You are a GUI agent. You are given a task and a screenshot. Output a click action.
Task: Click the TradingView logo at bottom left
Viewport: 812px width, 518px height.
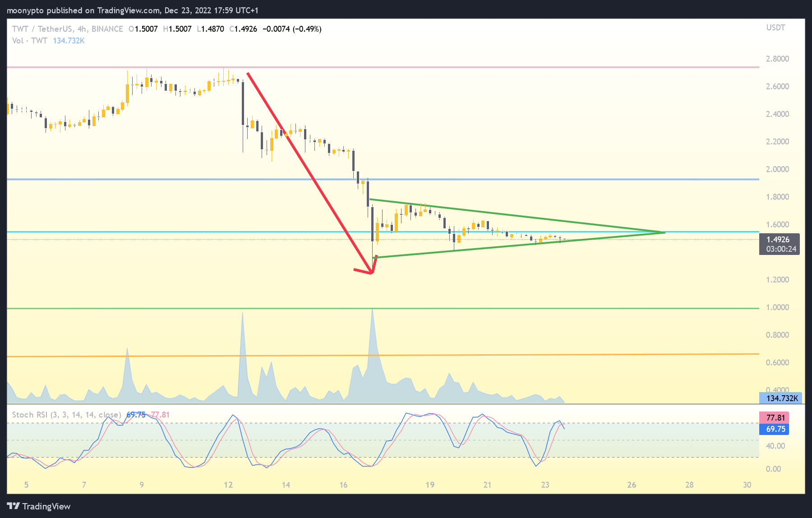pyautogui.click(x=39, y=506)
